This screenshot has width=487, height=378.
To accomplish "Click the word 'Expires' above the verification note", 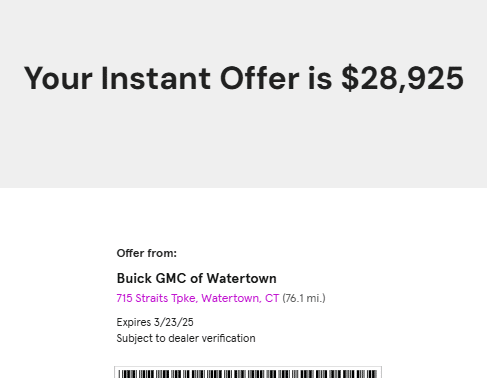I will coord(134,323).
